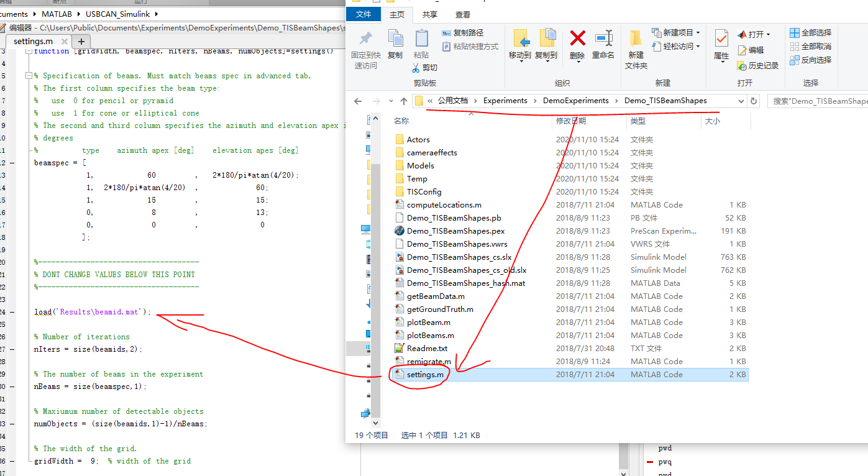
Task: Go back in Explorer navigation
Action: (357, 101)
